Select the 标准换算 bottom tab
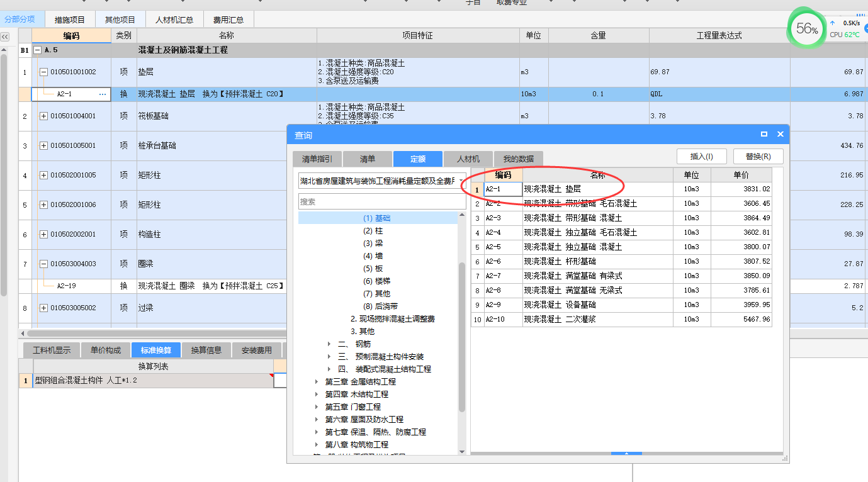868x482 pixels. pos(156,350)
